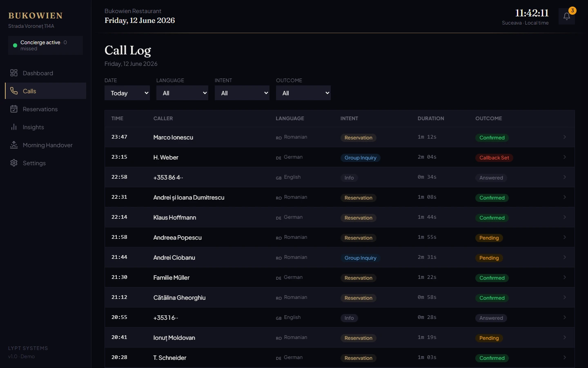588x368 pixels.
Task: Open Settings from the sidebar
Action: pyautogui.click(x=45, y=163)
